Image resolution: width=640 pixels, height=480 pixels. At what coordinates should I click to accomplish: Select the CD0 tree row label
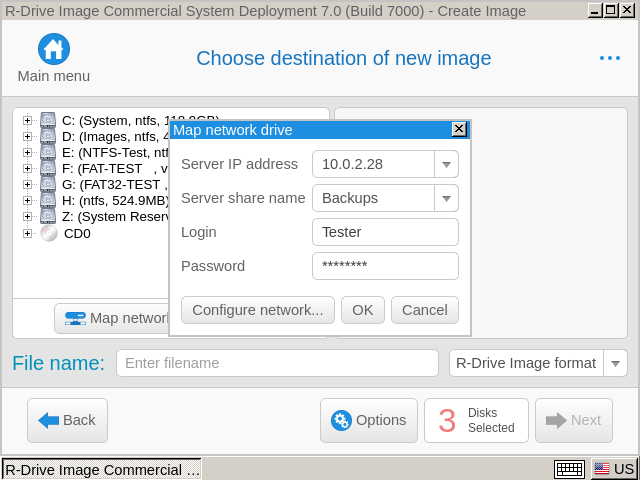[77, 233]
